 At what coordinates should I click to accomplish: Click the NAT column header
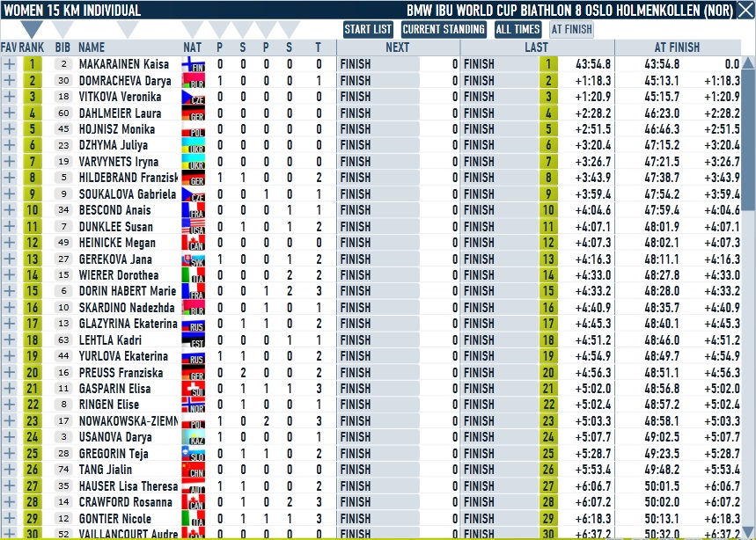pyautogui.click(x=193, y=47)
